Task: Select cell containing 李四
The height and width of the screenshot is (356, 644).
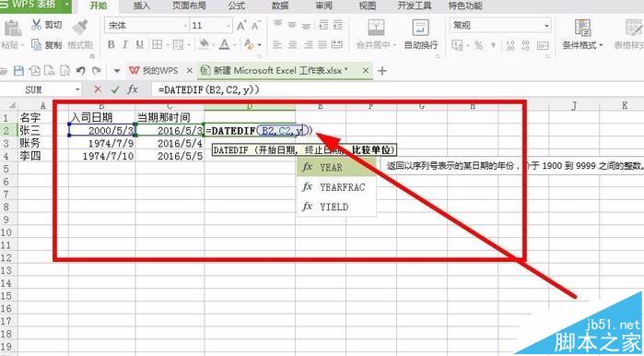Action: [43, 156]
